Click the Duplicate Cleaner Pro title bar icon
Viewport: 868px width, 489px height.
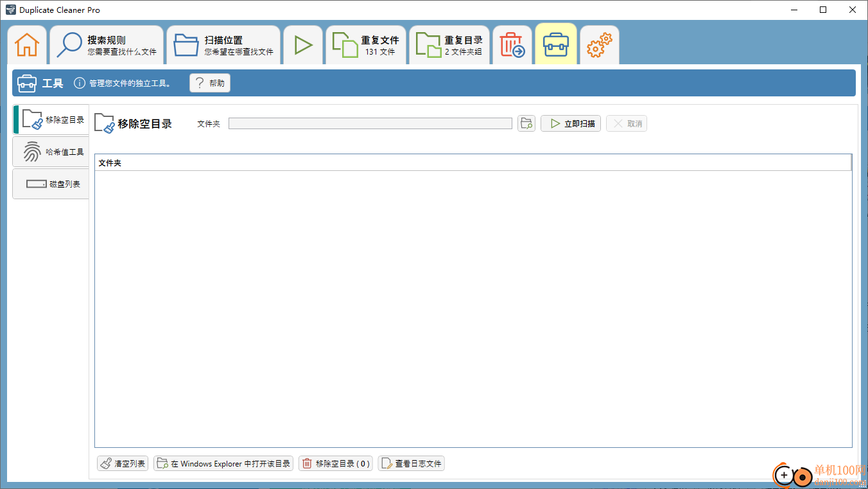(x=10, y=10)
